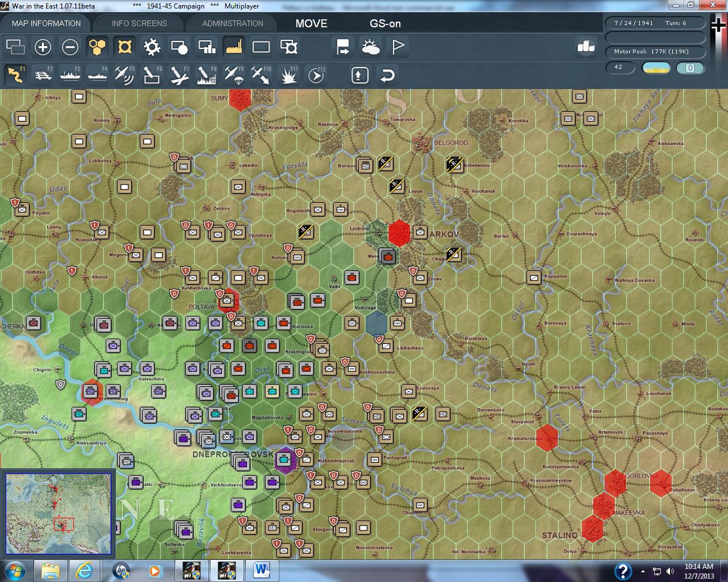728x582 pixels.
Task: Select the F3 naval transport mode
Action: pyautogui.click(x=70, y=75)
